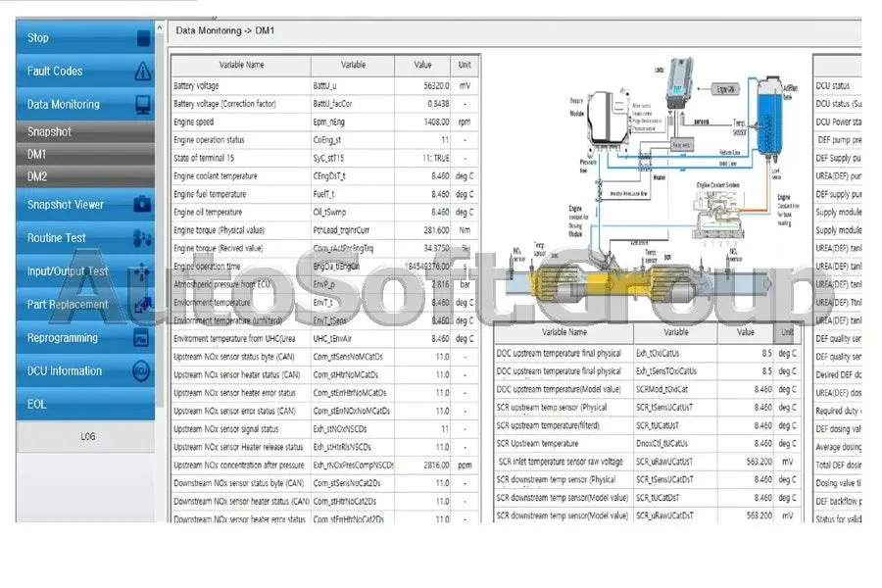Open the Snapshot Viewer section
The width and height of the screenshot is (882, 588).
pyautogui.click(x=85, y=204)
